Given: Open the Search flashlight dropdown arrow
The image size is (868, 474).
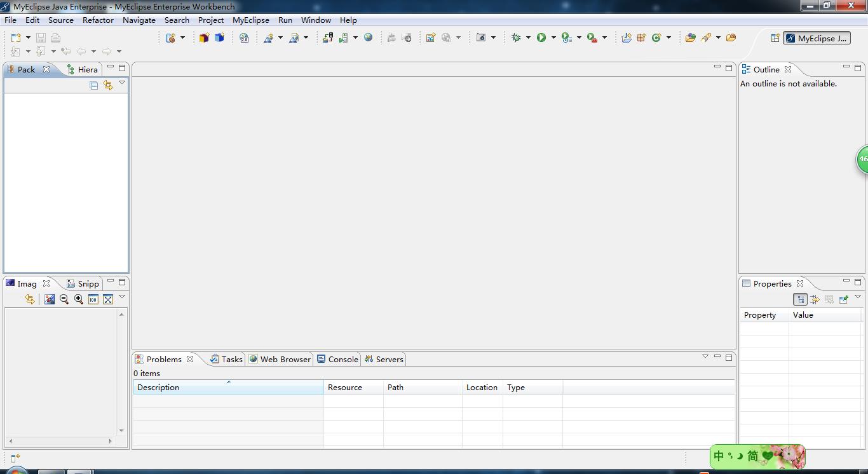Looking at the screenshot, I should tap(718, 38).
